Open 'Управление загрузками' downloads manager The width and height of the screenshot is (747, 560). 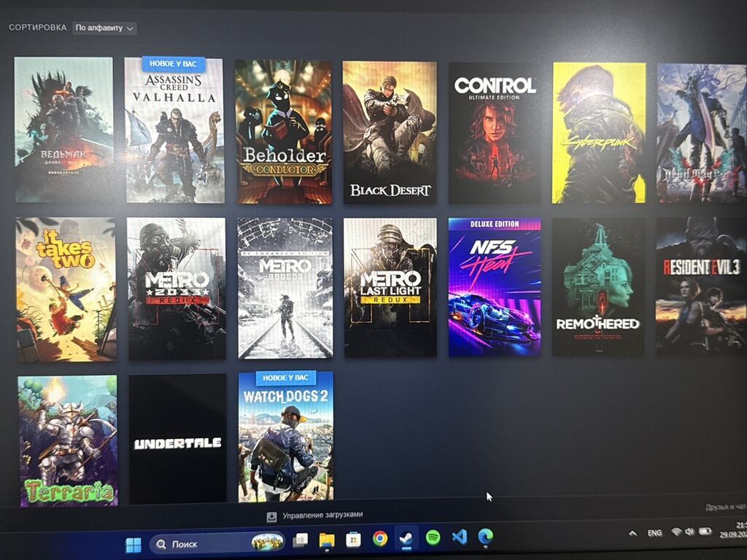coord(322,516)
